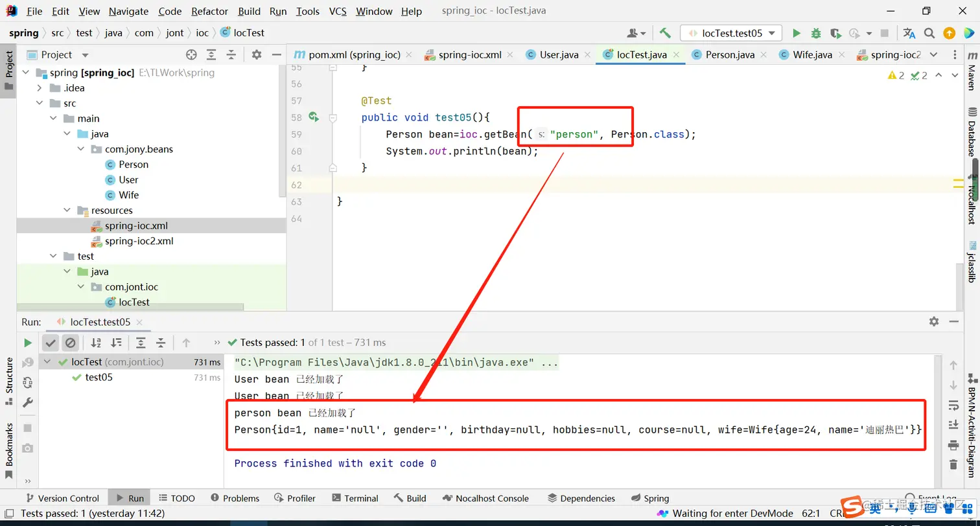
Task: Run IocTest.test05 with the green play icon
Action: pos(797,33)
